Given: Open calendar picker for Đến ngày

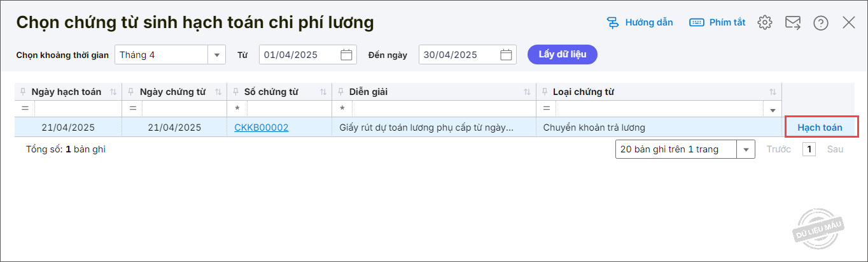Looking at the screenshot, I should coord(506,55).
